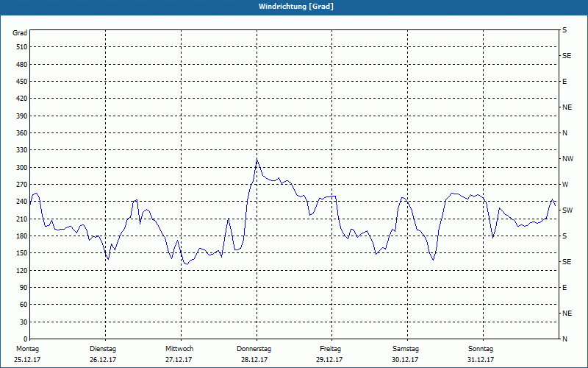Select the 90 degree axis label
The width and height of the screenshot is (588, 368).
click(x=24, y=287)
